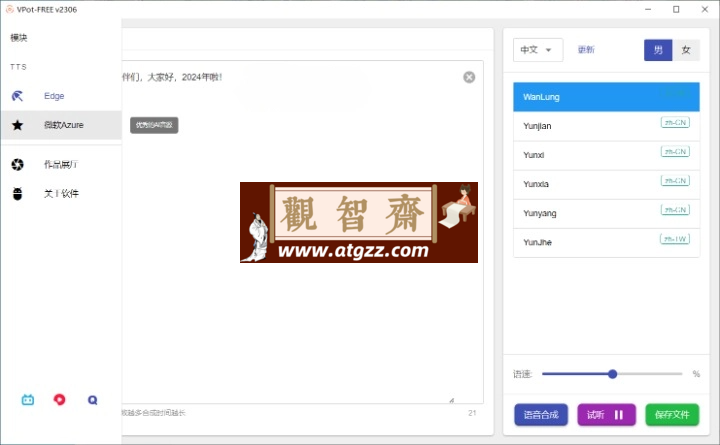Click the bug icon beside 关于软件
Screen dimensions: 720x445
point(17,194)
